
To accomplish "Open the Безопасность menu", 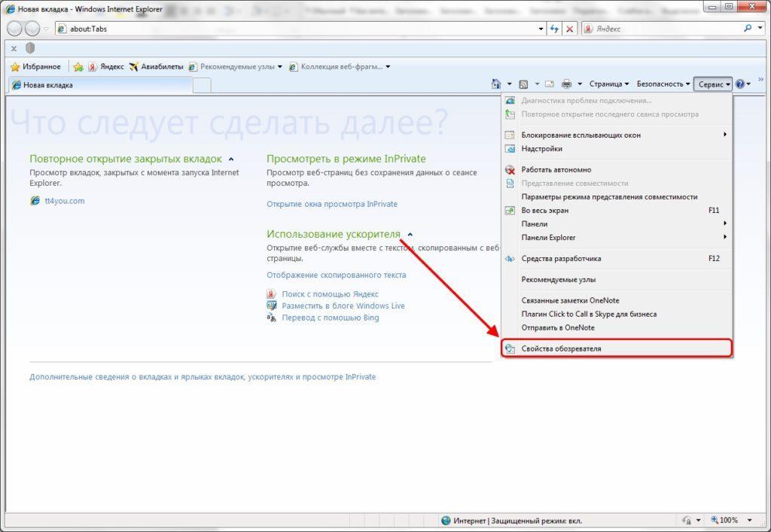I will 663,84.
